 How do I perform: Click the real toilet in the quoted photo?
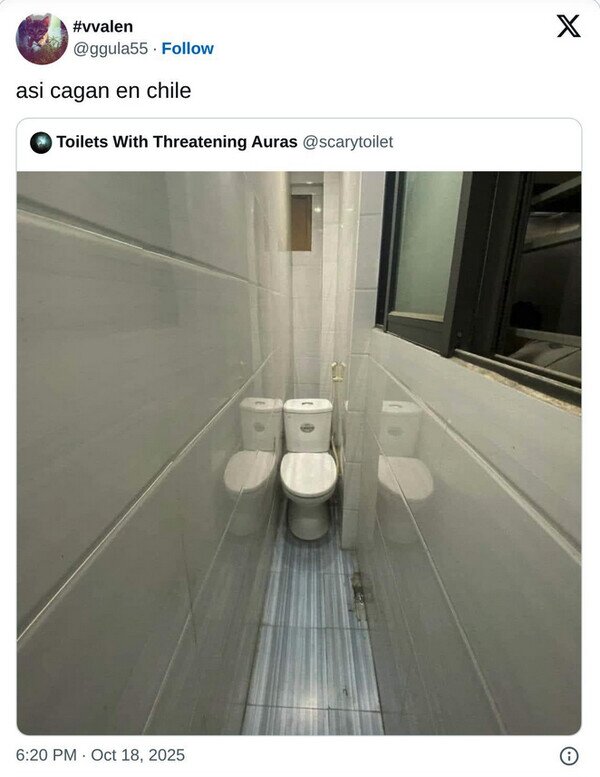[308, 468]
